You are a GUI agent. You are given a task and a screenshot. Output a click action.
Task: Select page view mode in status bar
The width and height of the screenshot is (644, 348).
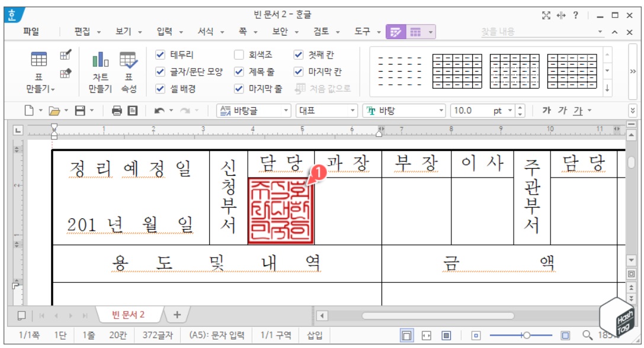pos(406,336)
